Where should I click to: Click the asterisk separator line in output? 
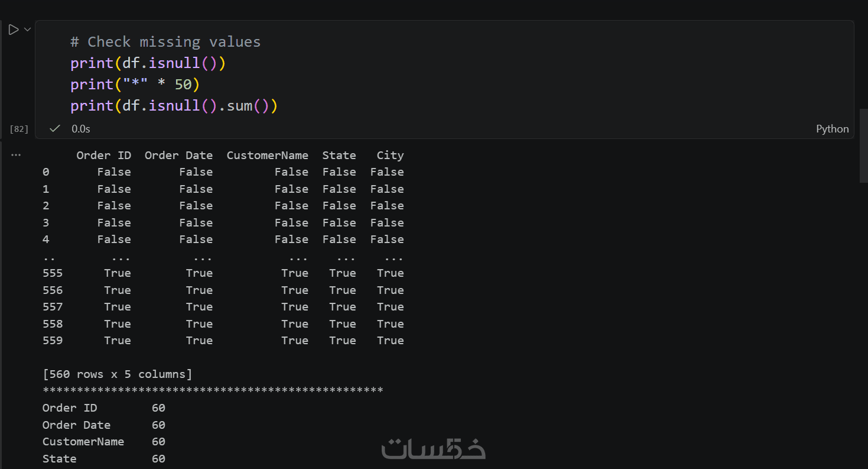pyautogui.click(x=213, y=390)
